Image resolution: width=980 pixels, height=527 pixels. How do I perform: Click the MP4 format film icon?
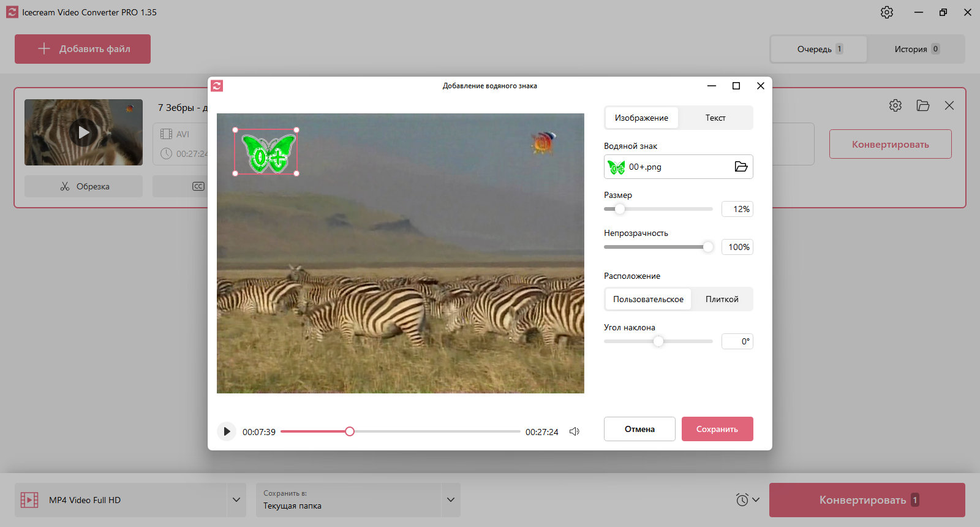tap(29, 500)
